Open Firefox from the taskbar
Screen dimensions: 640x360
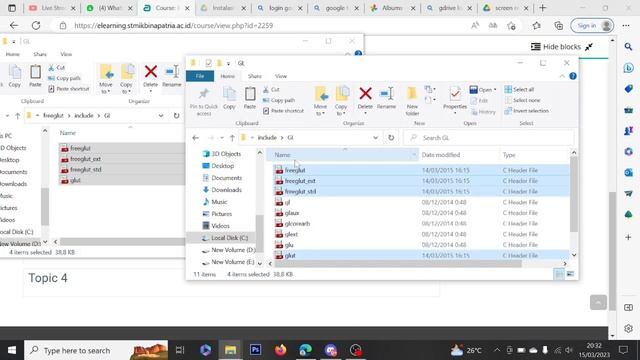pos(280,350)
